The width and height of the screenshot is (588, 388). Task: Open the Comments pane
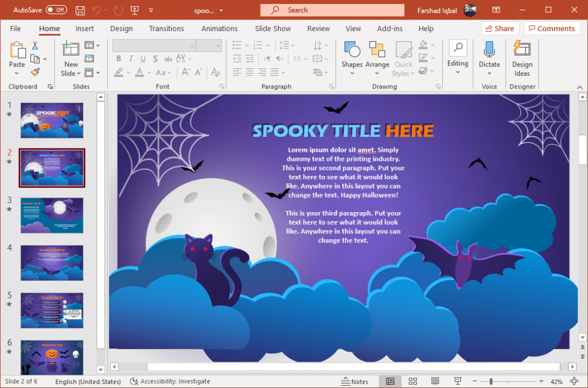click(552, 28)
